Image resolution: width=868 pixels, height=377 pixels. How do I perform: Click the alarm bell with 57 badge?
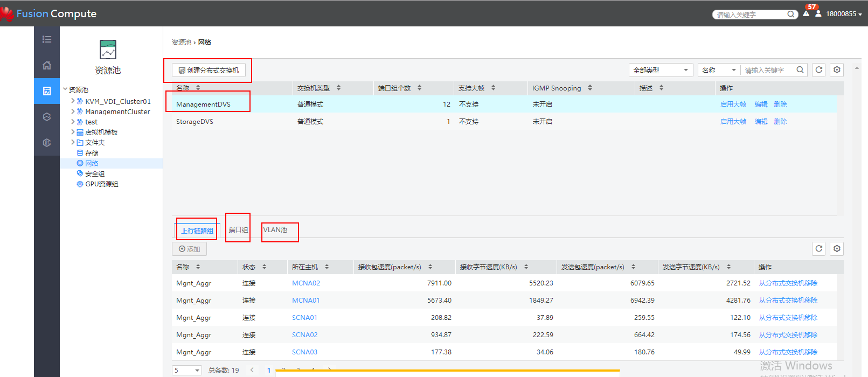point(806,13)
